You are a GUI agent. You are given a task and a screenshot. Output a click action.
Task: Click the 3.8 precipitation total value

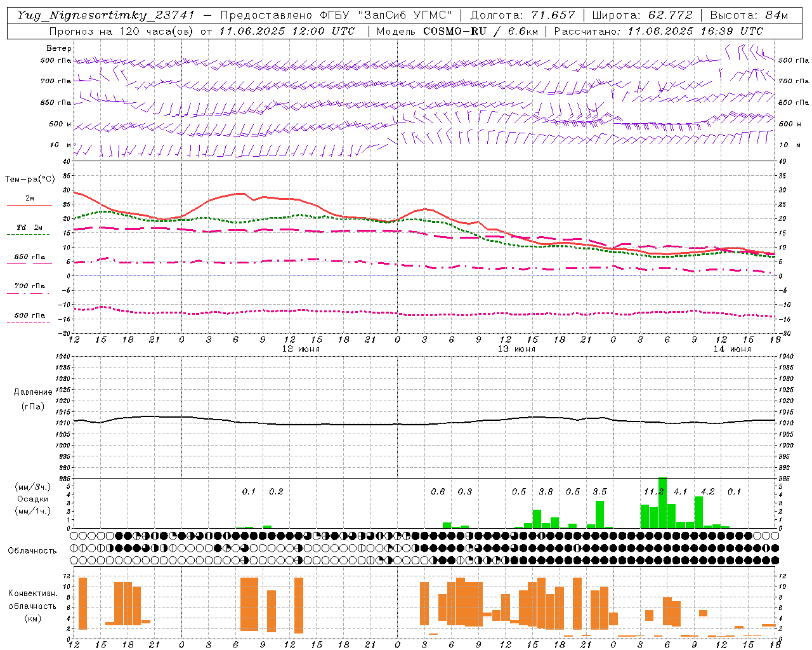point(546,491)
